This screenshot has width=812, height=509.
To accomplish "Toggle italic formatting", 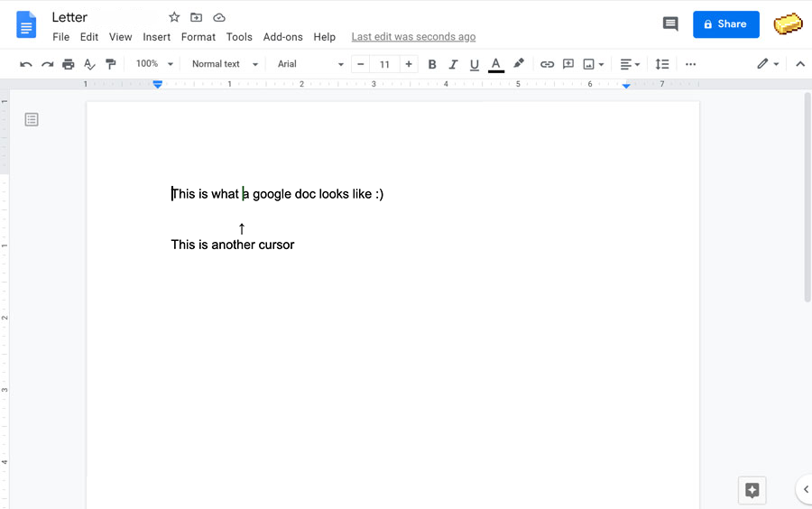I will (453, 64).
